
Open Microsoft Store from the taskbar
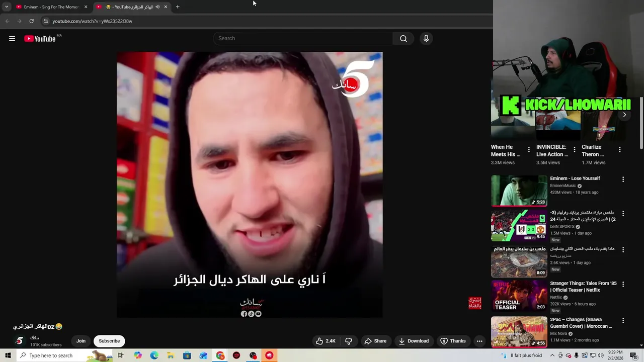click(x=187, y=355)
